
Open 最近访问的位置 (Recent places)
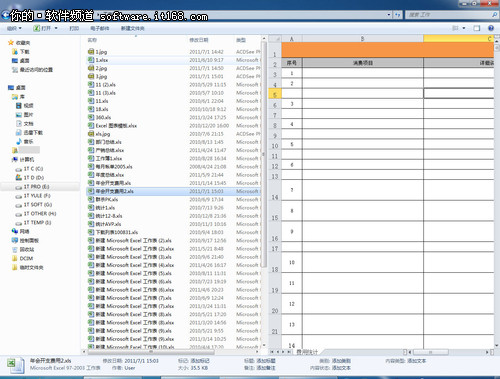(x=32, y=70)
